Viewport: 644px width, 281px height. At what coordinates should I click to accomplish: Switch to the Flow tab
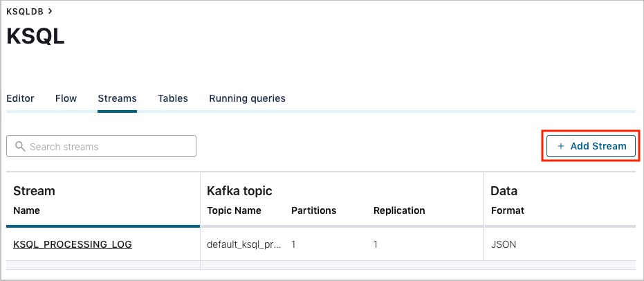[x=66, y=98]
